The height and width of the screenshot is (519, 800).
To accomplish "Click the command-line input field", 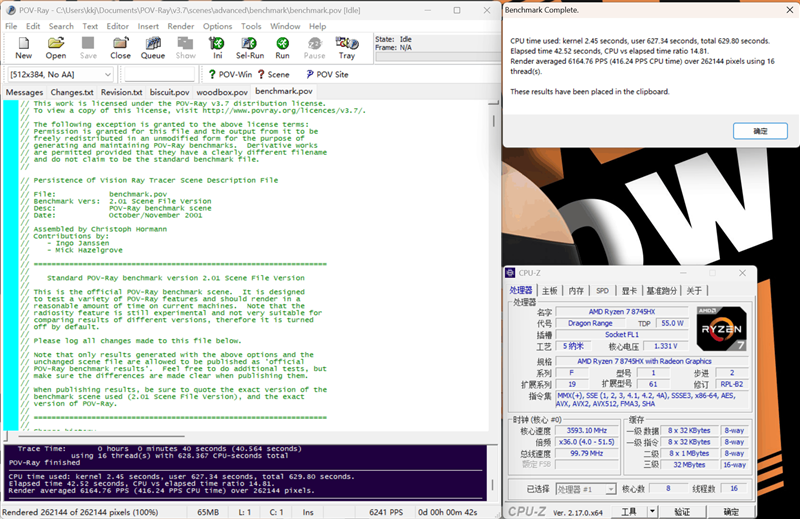I will tap(158, 74).
